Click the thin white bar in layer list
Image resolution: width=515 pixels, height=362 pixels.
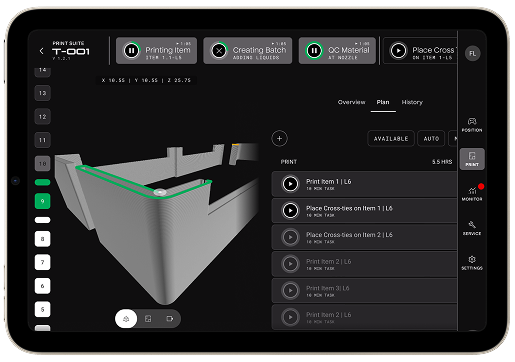tap(42, 220)
